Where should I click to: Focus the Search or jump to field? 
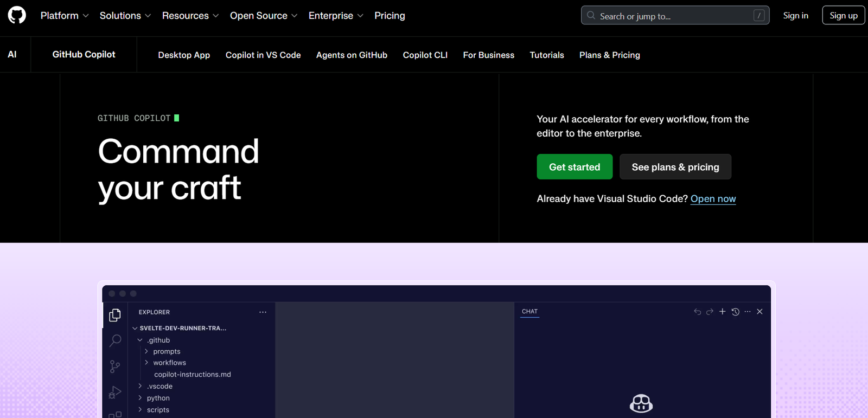675,16
